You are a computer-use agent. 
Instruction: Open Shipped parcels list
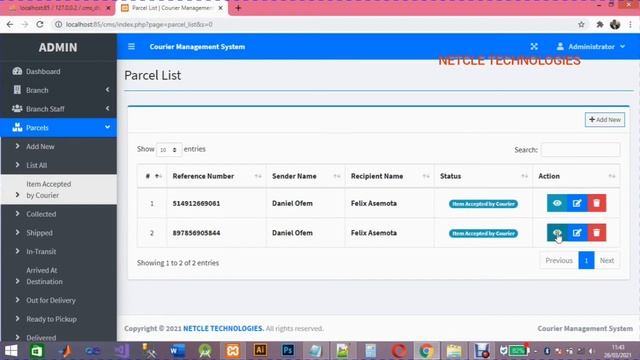pyautogui.click(x=59, y=233)
